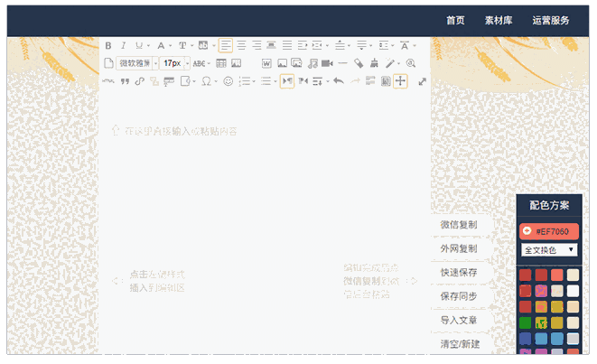Open the 首页 nav item

[455, 21]
